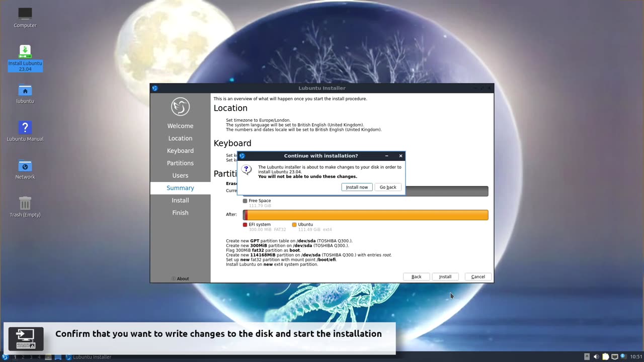Open the Lubuntu Manual desktop icon
This screenshot has width=644, height=362.
25,132
